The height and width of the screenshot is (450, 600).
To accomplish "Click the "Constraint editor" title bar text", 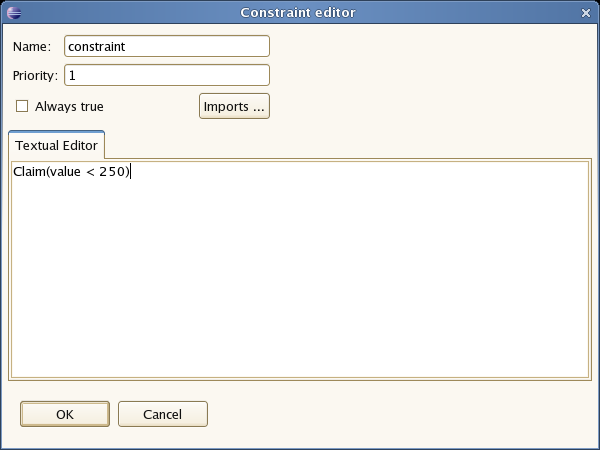I will 299,12.
